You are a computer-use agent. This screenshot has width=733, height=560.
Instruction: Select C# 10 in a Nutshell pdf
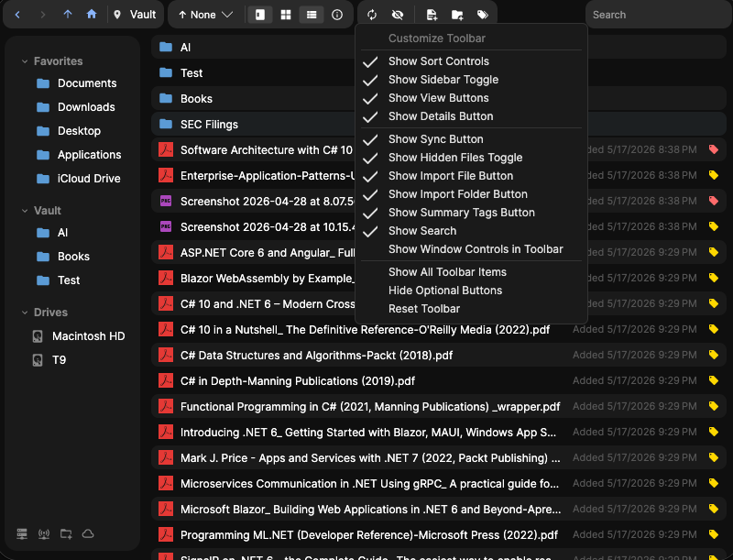click(x=439, y=330)
